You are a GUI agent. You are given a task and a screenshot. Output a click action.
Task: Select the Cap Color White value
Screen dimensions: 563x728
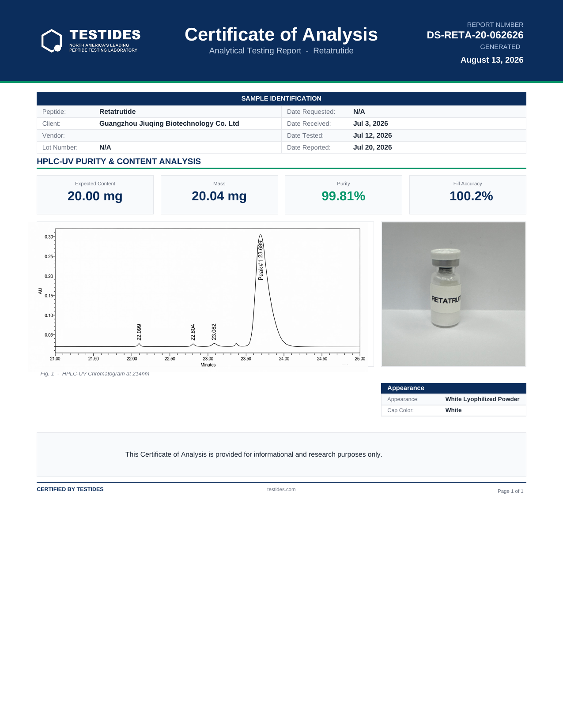(x=453, y=410)
